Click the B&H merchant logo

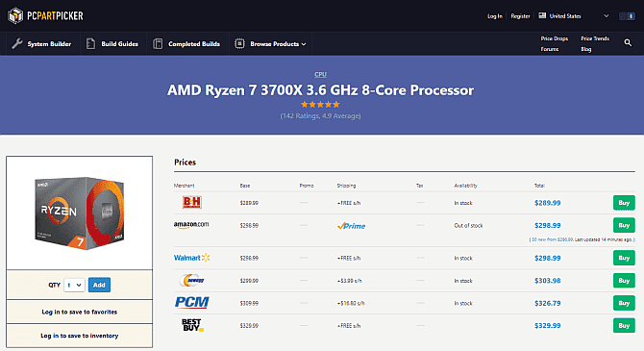[x=192, y=202]
